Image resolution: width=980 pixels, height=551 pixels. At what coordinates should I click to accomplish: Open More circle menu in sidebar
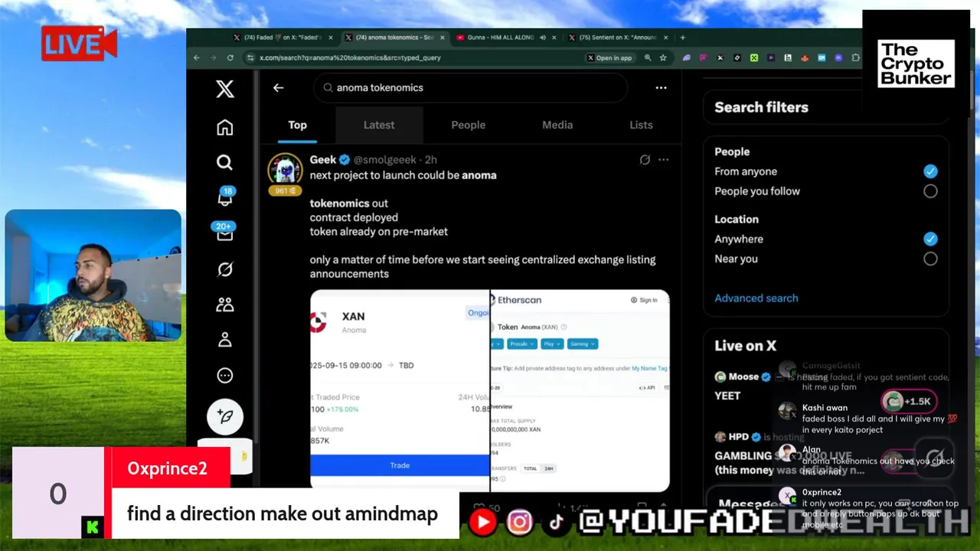pos(225,376)
